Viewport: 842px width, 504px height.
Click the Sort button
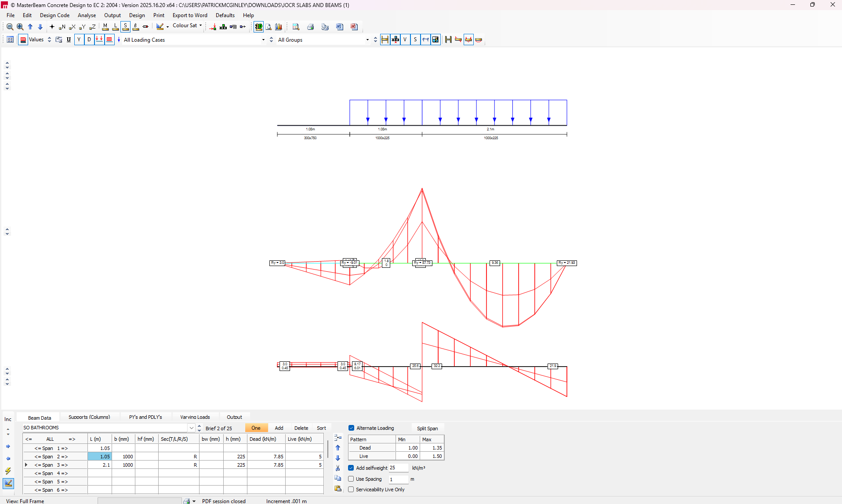tap(322, 428)
